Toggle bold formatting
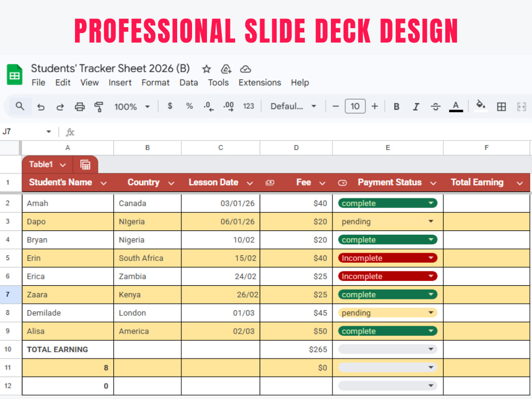The height and width of the screenshot is (399, 532). coord(396,107)
